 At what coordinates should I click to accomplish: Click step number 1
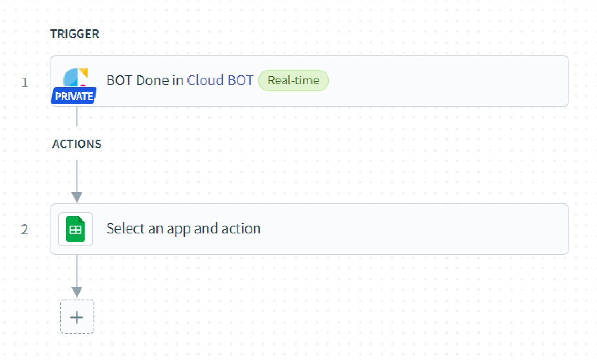click(x=25, y=82)
